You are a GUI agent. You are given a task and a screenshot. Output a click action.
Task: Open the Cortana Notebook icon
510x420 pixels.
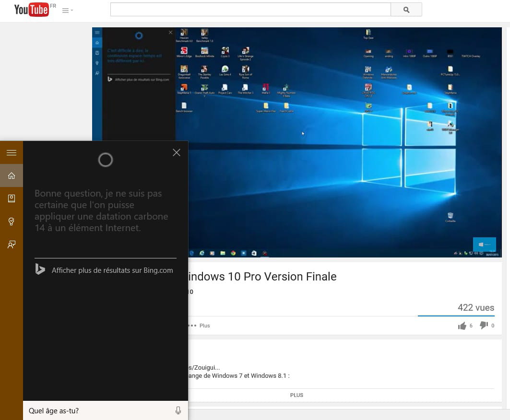tap(12, 198)
